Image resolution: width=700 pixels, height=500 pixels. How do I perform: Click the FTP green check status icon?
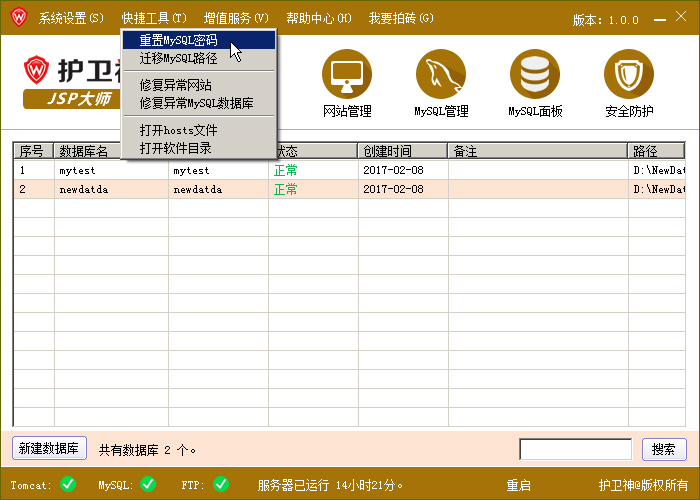click(221, 484)
